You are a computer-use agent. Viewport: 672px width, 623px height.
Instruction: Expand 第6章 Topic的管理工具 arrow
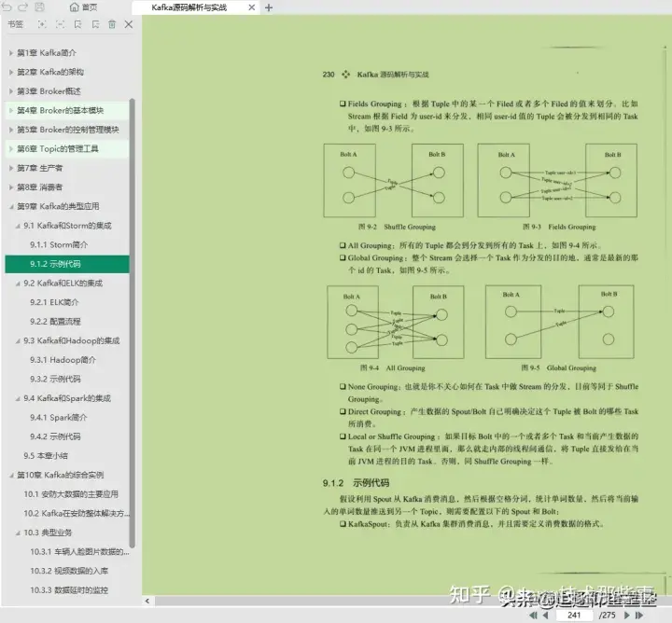[x=11, y=149]
